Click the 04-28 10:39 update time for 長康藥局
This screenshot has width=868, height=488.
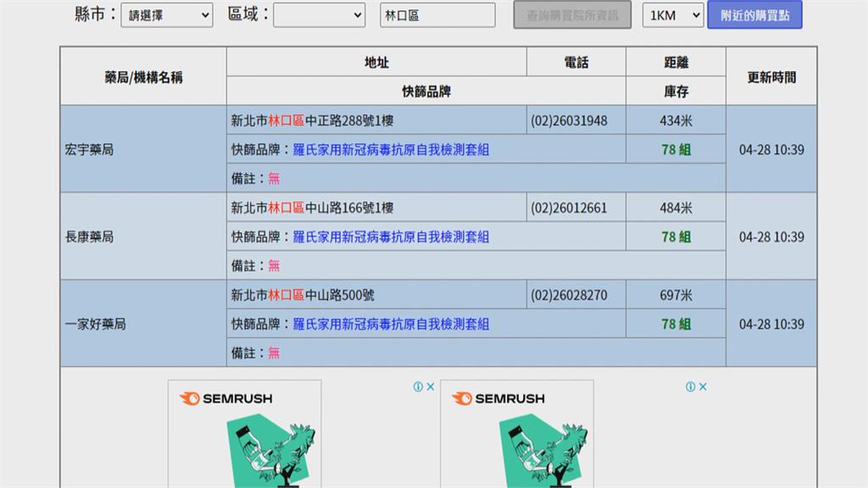coord(771,237)
